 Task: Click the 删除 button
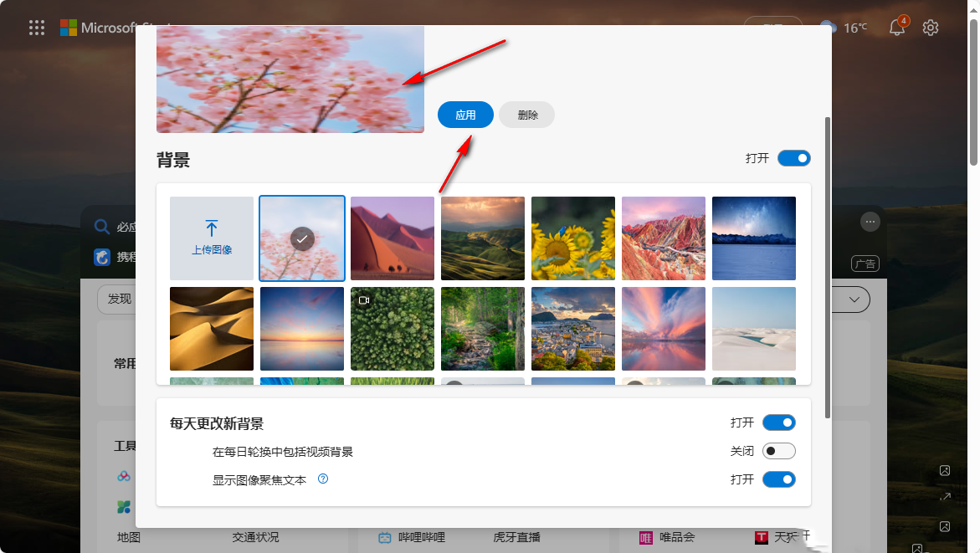(x=527, y=115)
